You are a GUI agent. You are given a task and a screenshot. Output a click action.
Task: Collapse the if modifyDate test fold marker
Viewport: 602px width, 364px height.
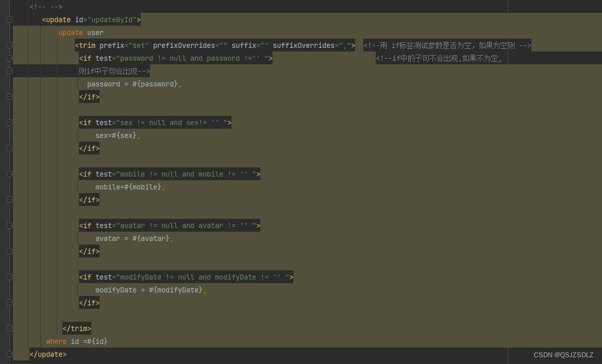[x=10, y=277]
